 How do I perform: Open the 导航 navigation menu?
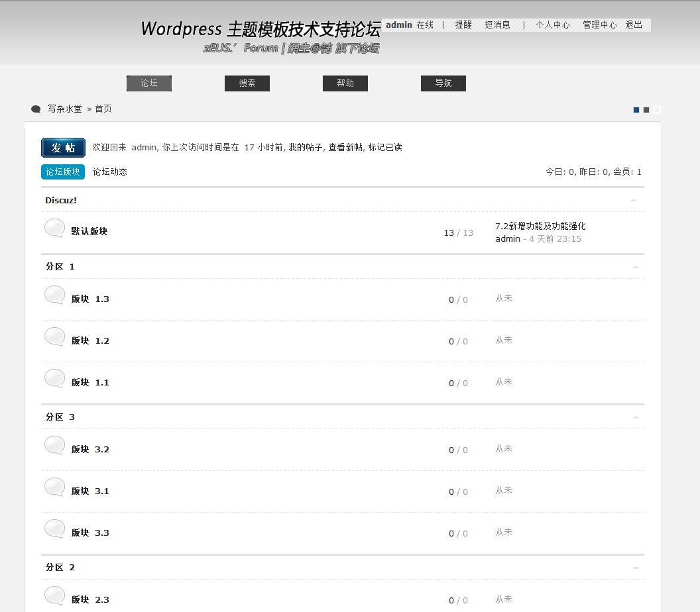coord(443,83)
